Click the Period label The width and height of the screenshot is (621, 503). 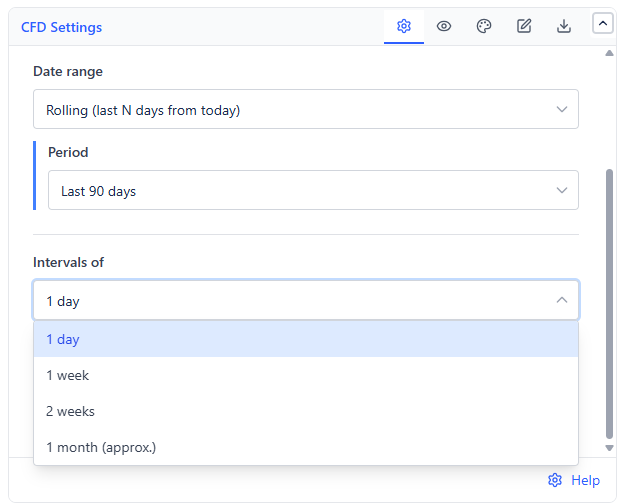tap(68, 152)
